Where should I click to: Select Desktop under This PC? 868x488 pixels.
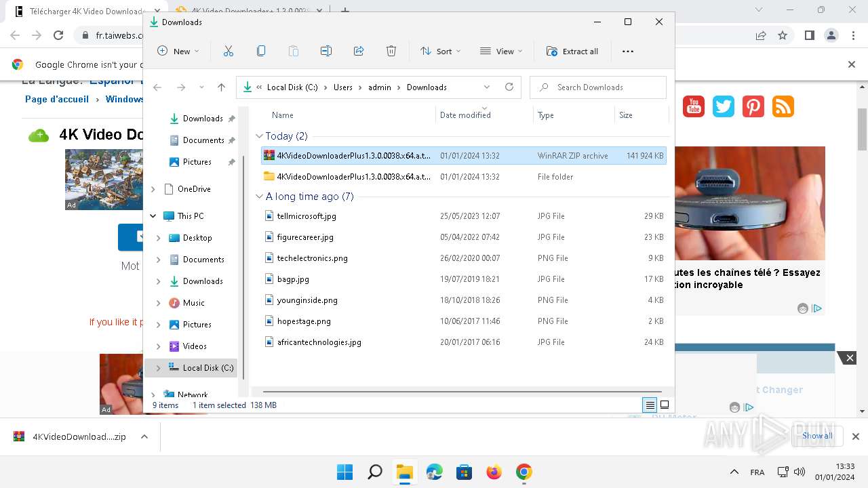[197, 238]
